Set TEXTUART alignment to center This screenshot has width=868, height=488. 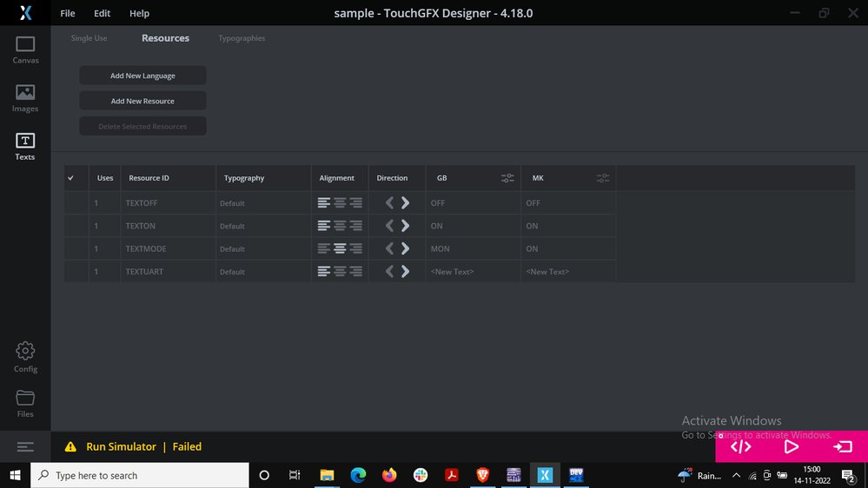[340, 272]
